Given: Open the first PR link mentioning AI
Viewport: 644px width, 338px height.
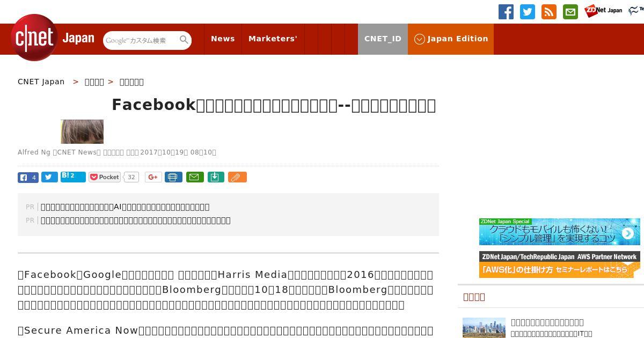Looking at the screenshot, I should pyautogui.click(x=125, y=207).
